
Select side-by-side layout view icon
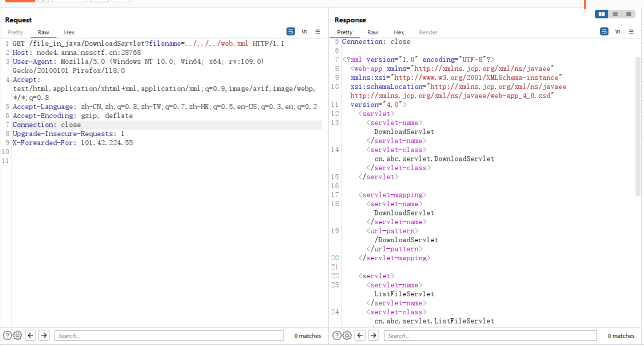click(602, 14)
